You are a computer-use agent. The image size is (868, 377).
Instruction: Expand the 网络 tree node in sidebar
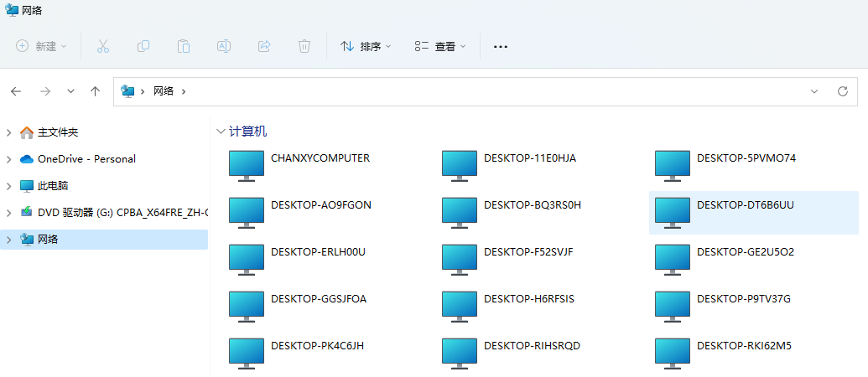tap(9, 240)
